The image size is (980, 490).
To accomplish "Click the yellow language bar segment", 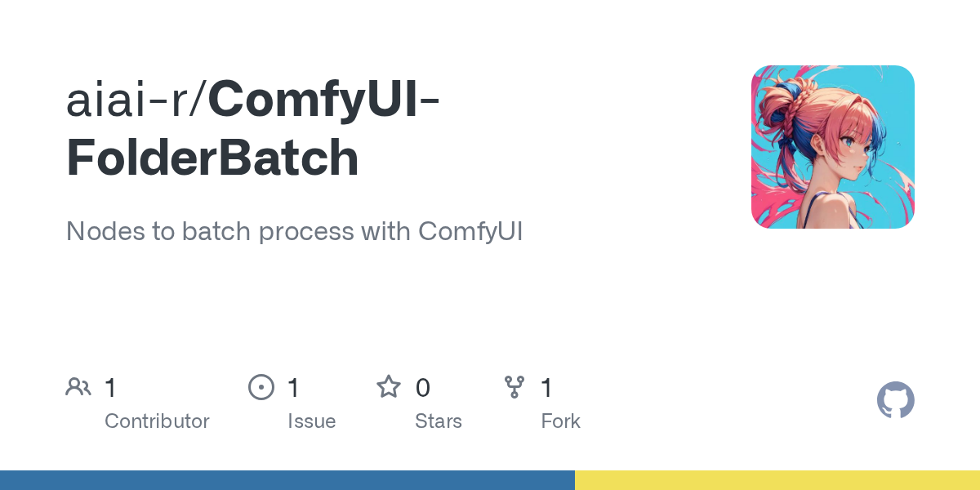I will pyautogui.click(x=777, y=480).
